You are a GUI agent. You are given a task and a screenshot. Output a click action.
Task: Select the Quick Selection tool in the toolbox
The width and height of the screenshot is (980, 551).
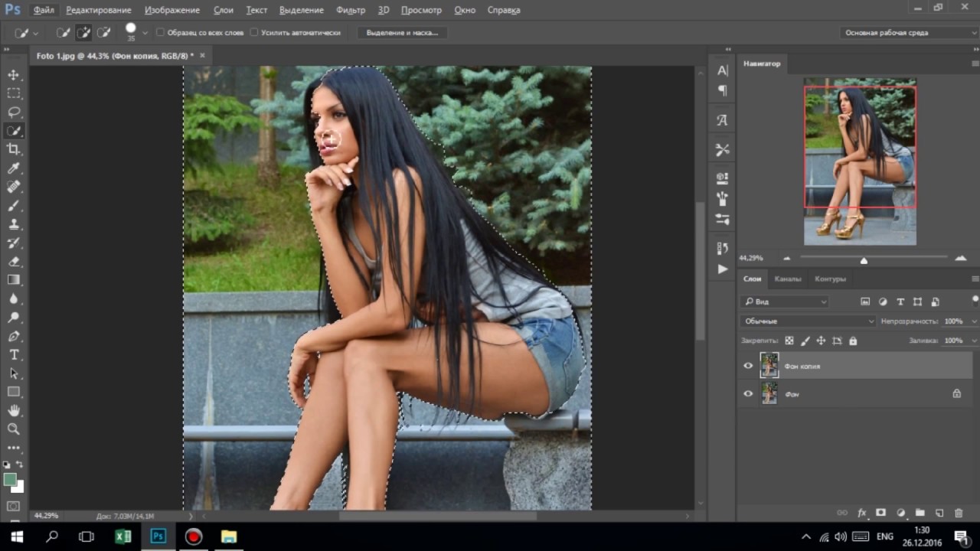[x=14, y=131]
